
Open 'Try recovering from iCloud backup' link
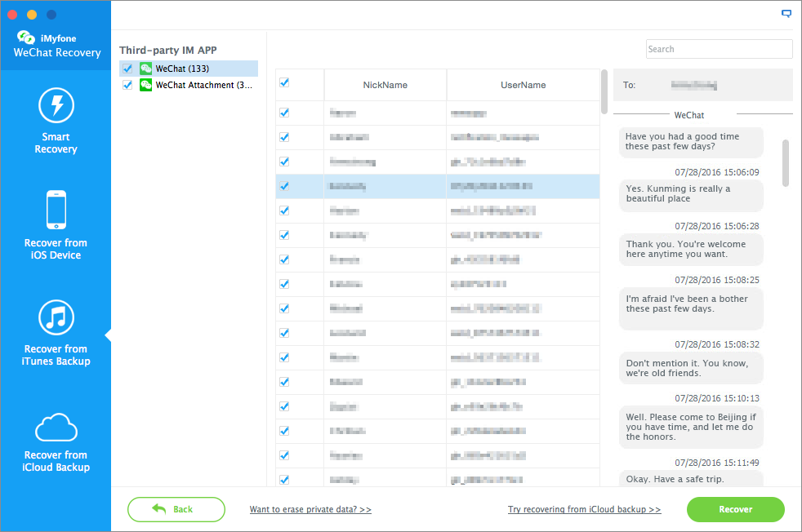coord(584,509)
